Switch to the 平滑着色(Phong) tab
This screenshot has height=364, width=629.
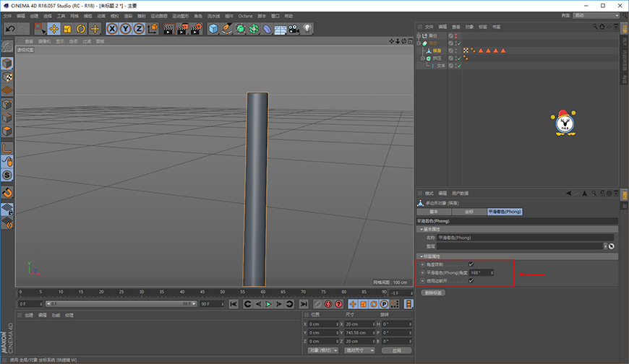(x=505, y=212)
